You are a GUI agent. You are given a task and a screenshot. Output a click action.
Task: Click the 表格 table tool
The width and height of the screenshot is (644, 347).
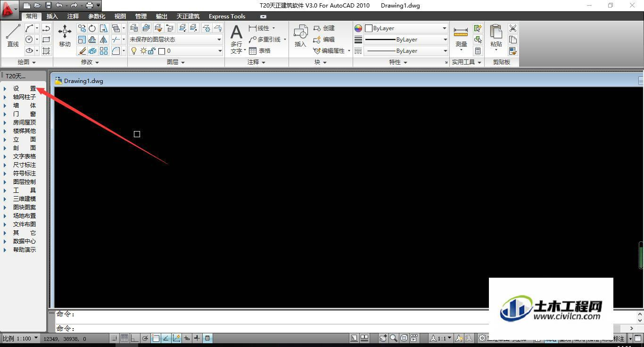pos(260,51)
